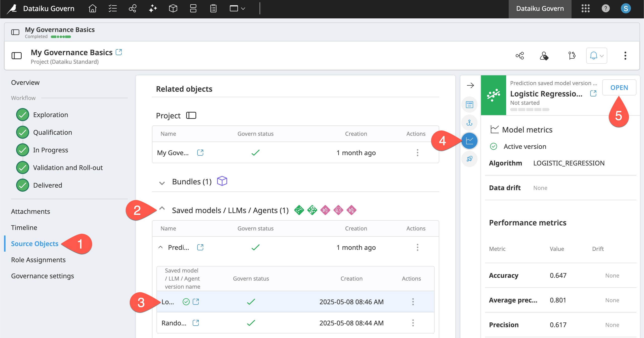
Task: Open the applications grid menu
Action: [585, 9]
